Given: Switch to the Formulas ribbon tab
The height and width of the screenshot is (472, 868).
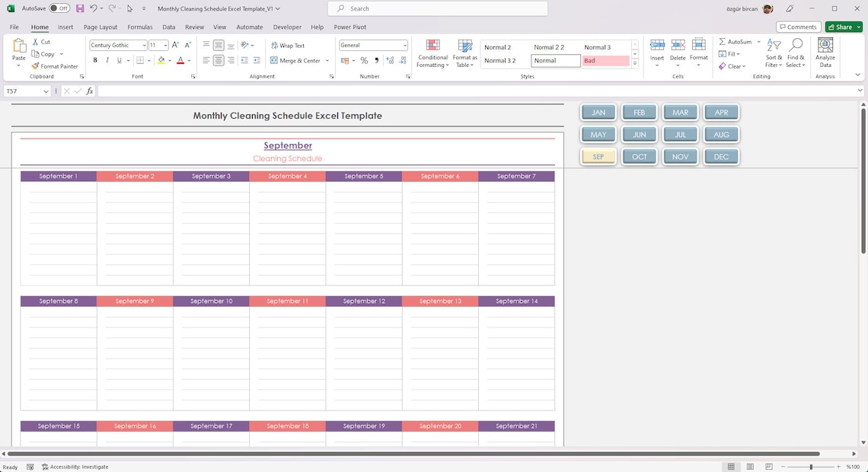Looking at the screenshot, I should [140, 27].
